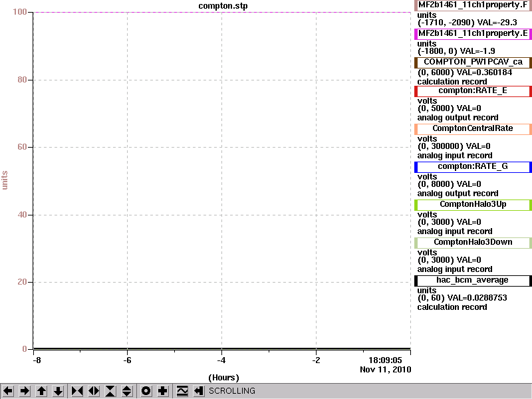Click the circle (auto-scale) toolbar button
532x399 pixels.
[x=146, y=391]
